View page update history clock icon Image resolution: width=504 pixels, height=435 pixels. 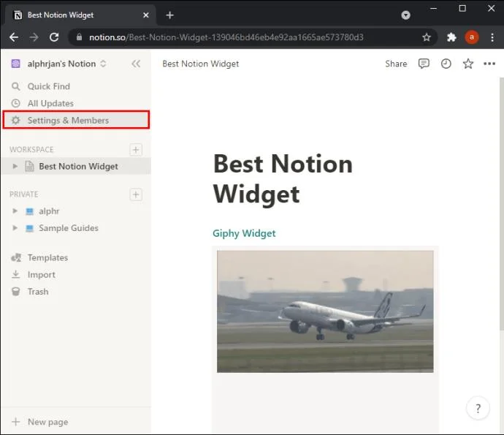coord(446,64)
